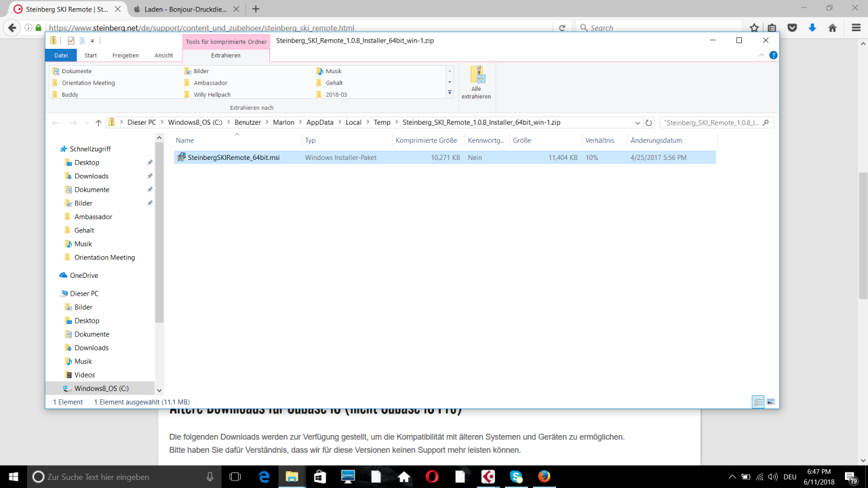Click Tools für komprimierte Ordner tab header
This screenshot has width=868, height=488.
(226, 41)
